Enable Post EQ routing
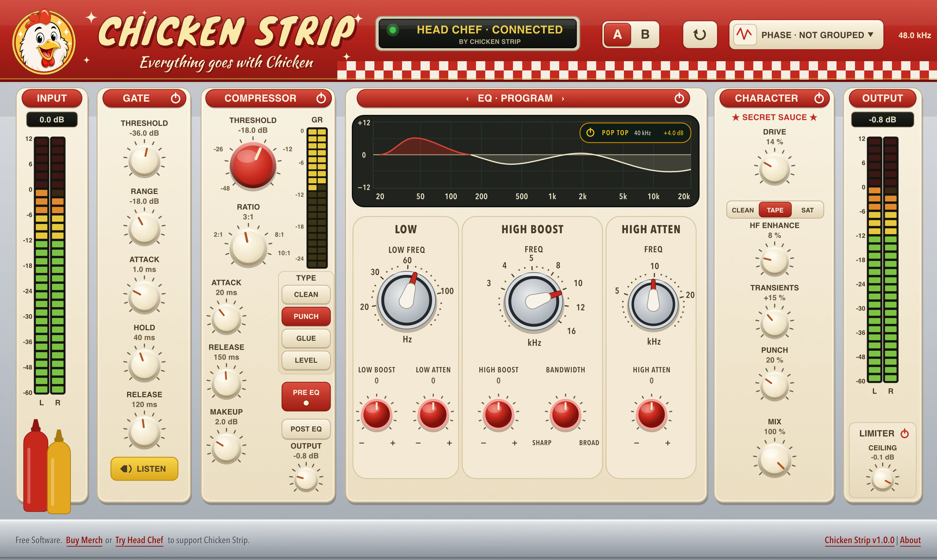 pyautogui.click(x=306, y=429)
